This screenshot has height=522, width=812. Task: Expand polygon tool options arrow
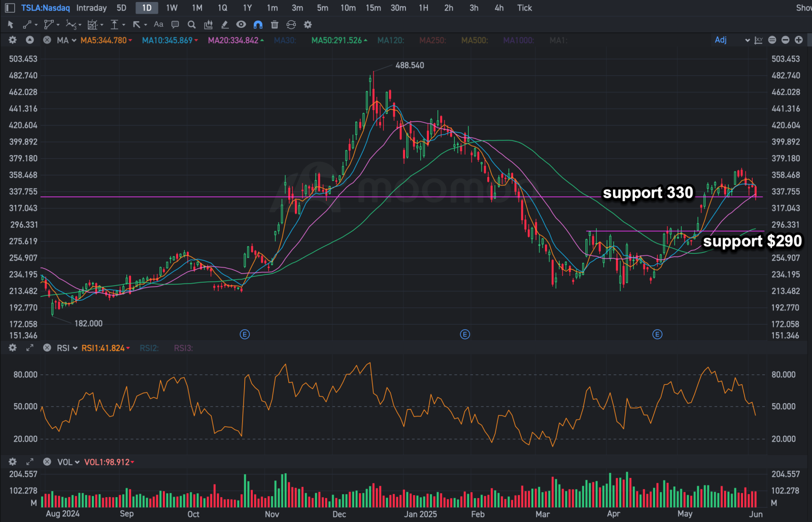(58, 25)
